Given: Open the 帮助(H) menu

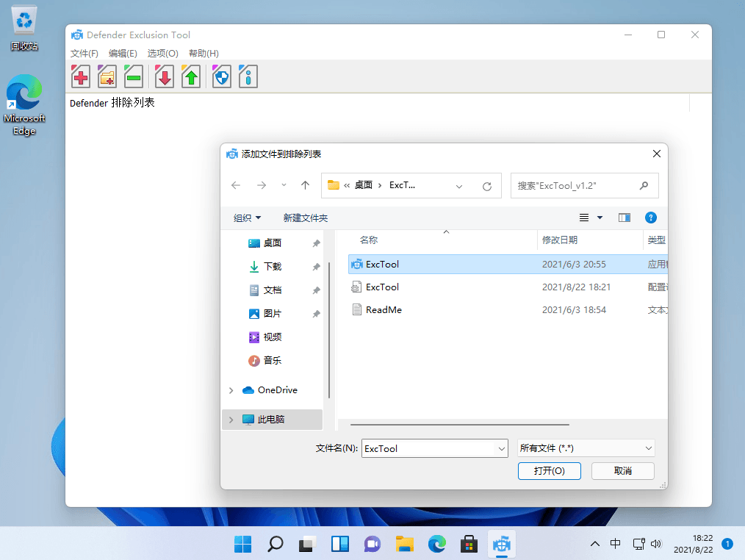Looking at the screenshot, I should coord(204,53).
